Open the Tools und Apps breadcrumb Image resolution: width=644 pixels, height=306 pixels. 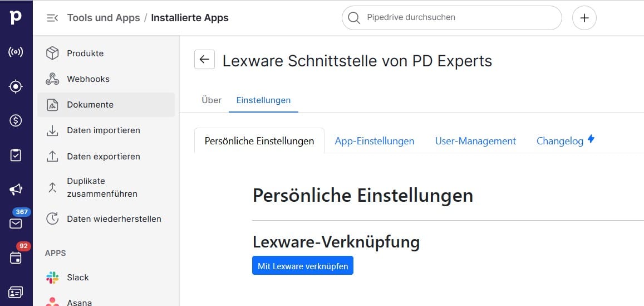[x=104, y=18]
